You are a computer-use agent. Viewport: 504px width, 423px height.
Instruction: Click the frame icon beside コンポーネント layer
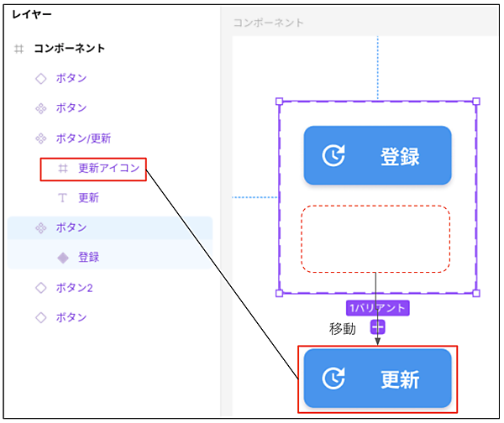pos(19,49)
